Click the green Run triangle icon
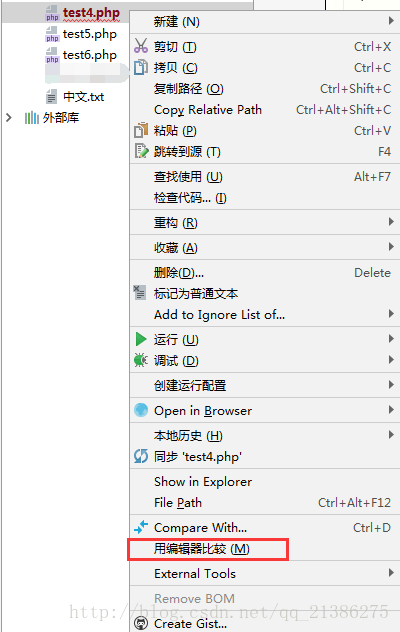Screen dimensions: 400x632 (x=141, y=339)
